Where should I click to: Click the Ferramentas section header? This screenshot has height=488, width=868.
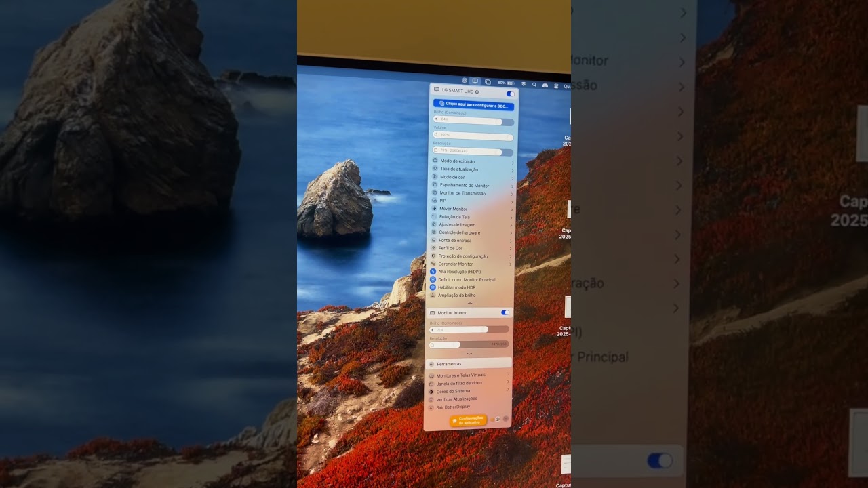click(469, 364)
